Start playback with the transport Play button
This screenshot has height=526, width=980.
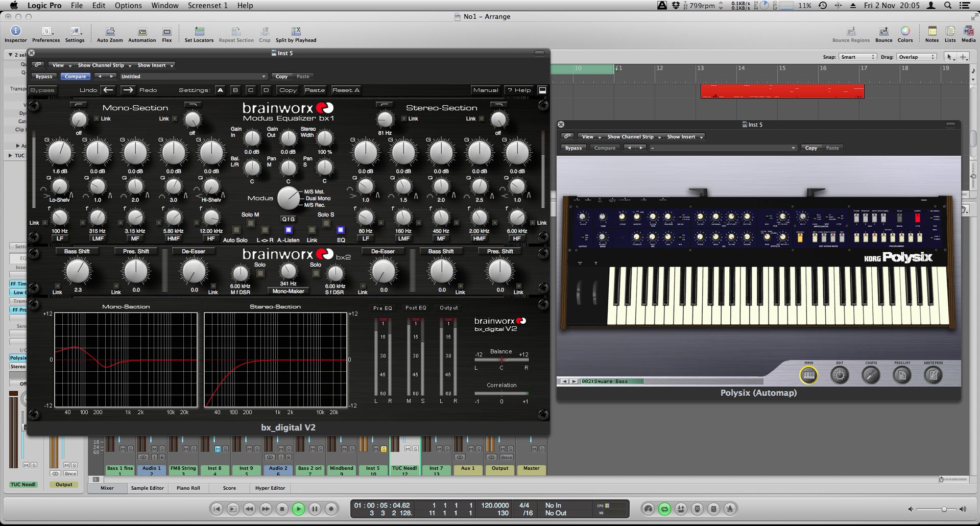coord(298,509)
